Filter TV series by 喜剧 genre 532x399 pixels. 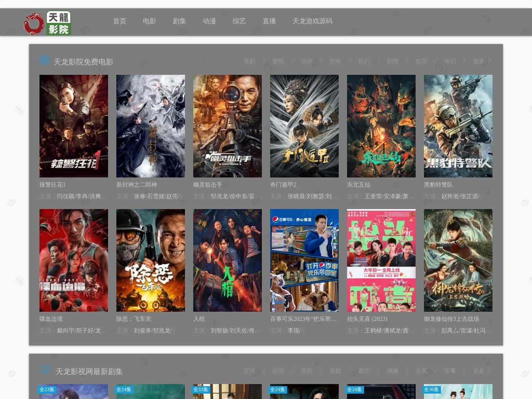point(307,371)
